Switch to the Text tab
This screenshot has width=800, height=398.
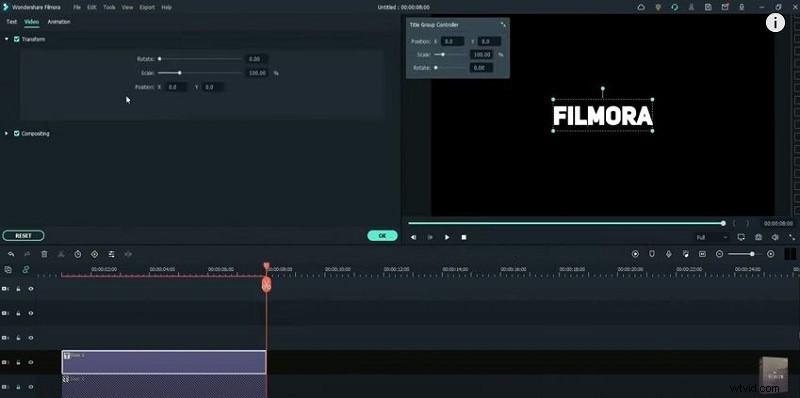[x=11, y=22]
